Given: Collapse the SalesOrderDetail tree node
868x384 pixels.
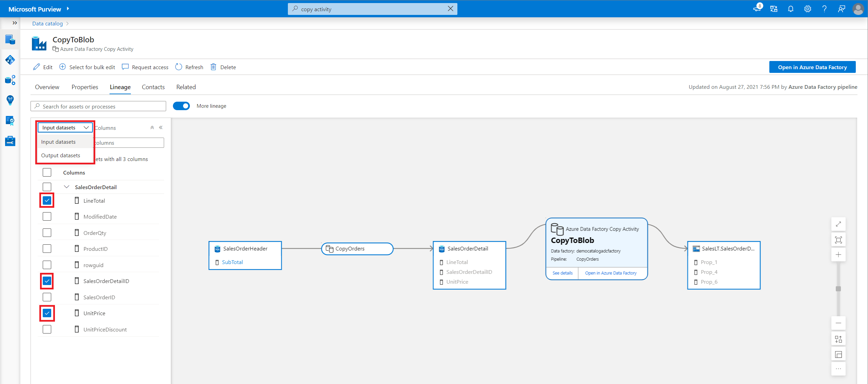Looking at the screenshot, I should (x=66, y=187).
